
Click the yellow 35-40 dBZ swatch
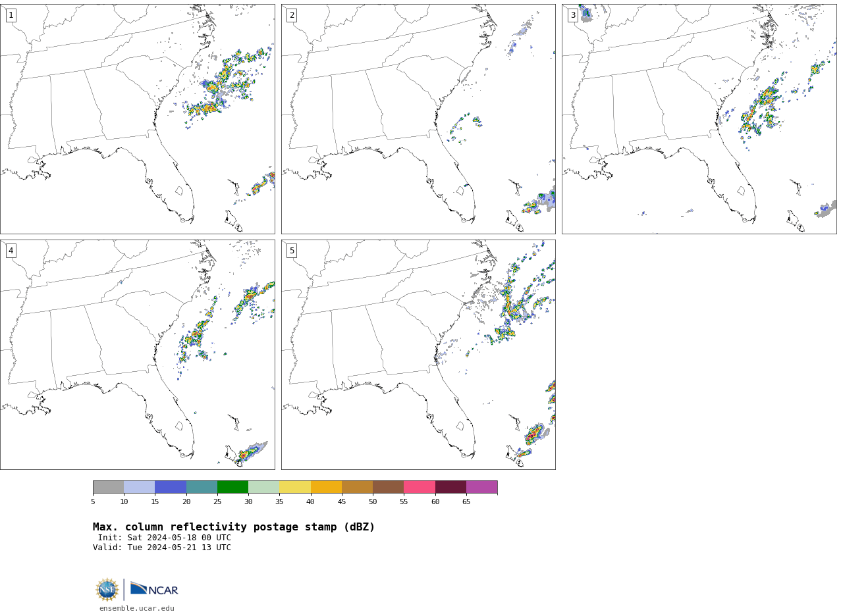pyautogui.click(x=295, y=487)
